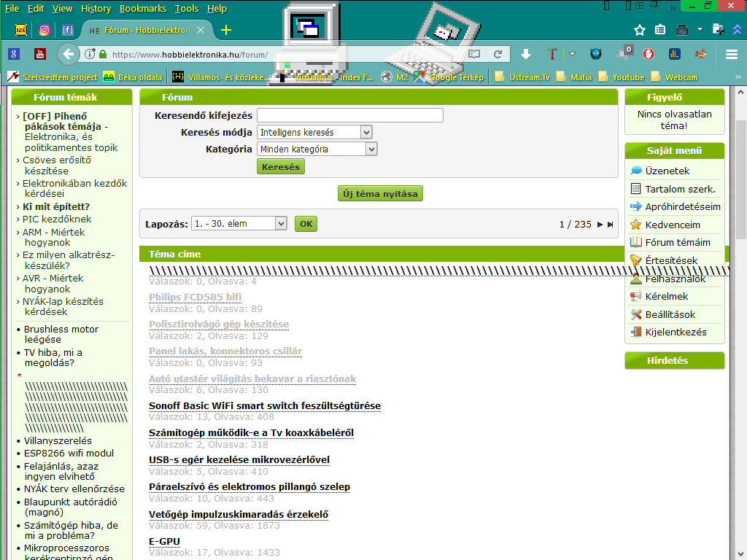747x560 pixels.
Task: Open Kategória dropdown
Action: coord(317,149)
